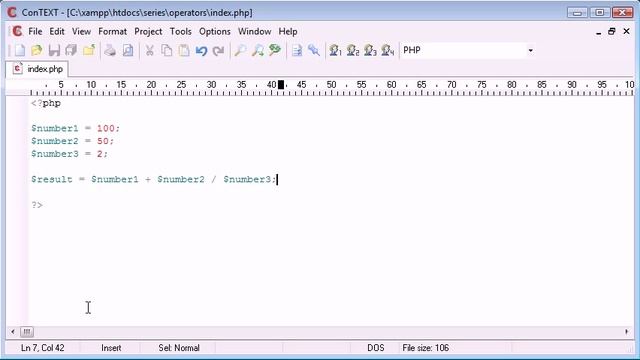Open the Format menu
Viewport: 640px width, 360px height.
[112, 31]
